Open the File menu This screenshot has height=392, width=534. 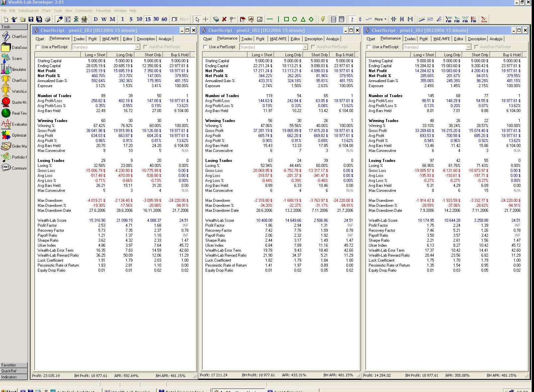coord(4,11)
